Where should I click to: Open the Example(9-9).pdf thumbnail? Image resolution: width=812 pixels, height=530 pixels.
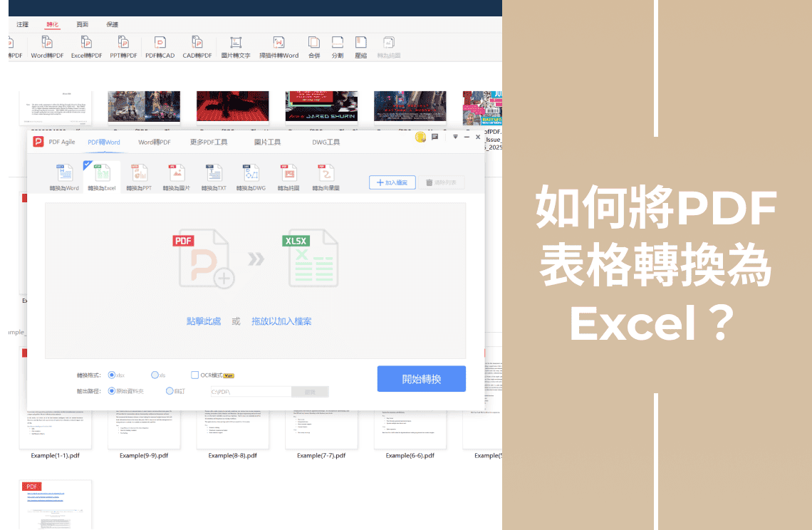tap(144, 429)
